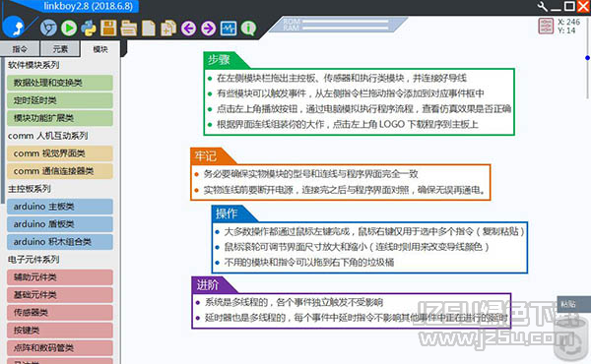This screenshot has width=592, height=364.
Task: Select the 模块 tab
Action: (100, 49)
